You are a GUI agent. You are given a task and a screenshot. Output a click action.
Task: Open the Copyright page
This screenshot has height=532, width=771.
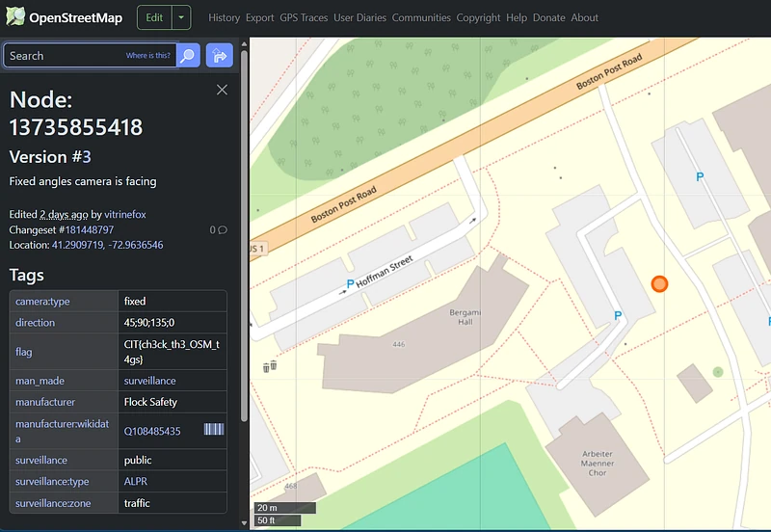478,17
